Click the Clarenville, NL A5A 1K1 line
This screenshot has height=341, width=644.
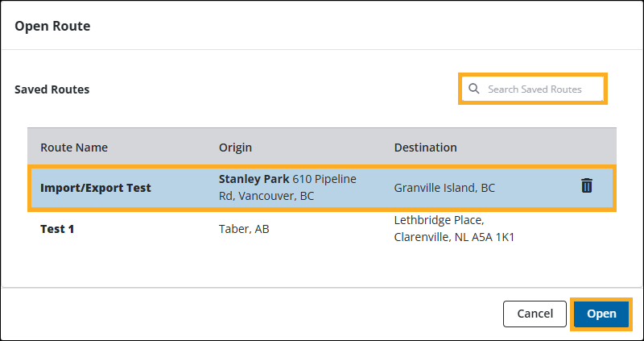pos(454,238)
